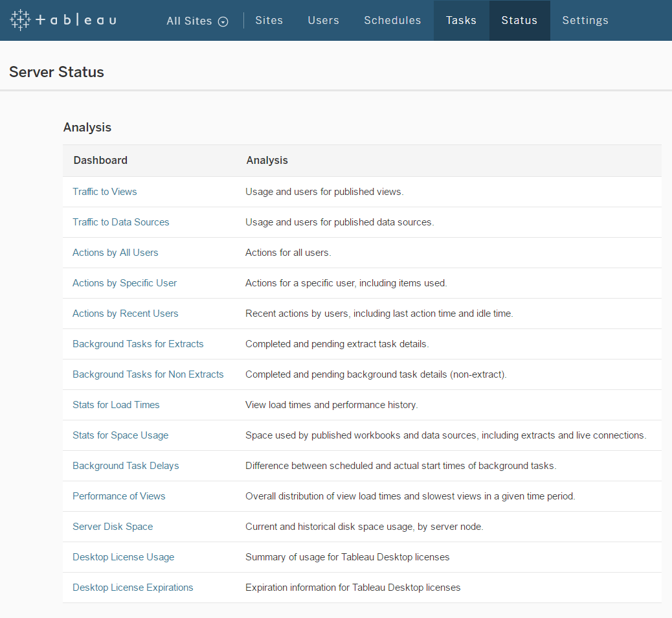Open the Server Disk Space dashboard
Viewport: 672px width, 618px height.
pyautogui.click(x=113, y=526)
